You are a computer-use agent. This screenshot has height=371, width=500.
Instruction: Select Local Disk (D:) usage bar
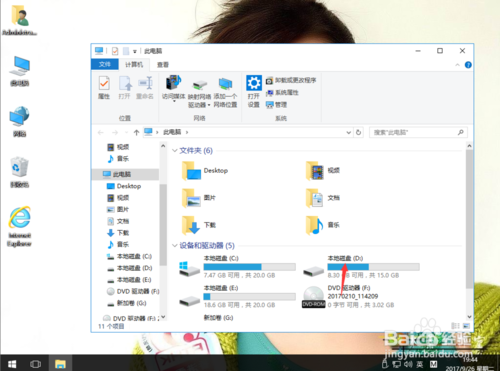point(373,267)
